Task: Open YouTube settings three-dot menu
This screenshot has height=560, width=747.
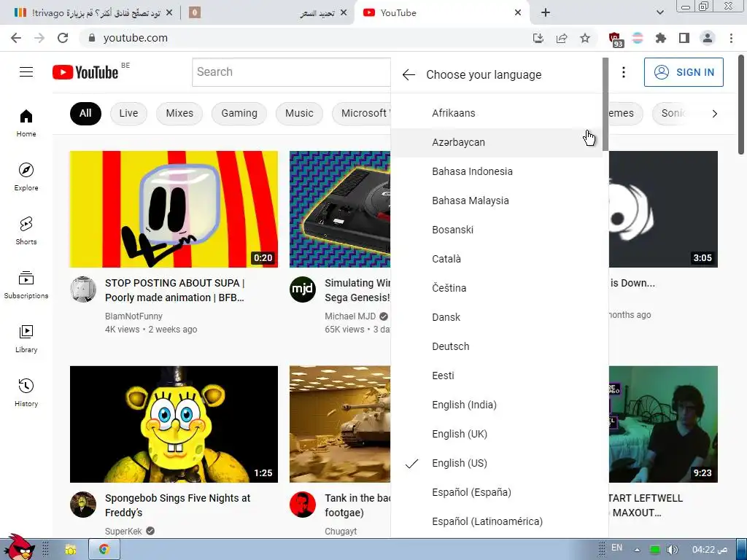Action: [x=624, y=72]
